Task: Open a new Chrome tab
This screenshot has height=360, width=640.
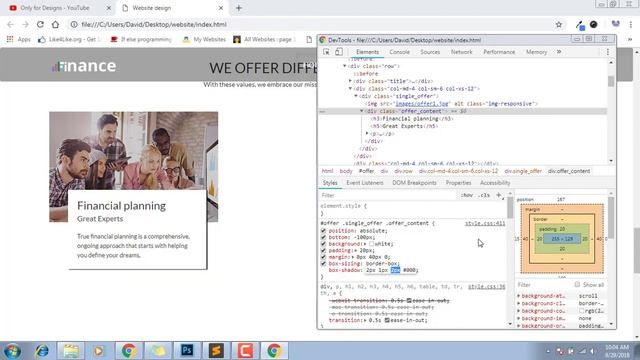Action: 239,8
